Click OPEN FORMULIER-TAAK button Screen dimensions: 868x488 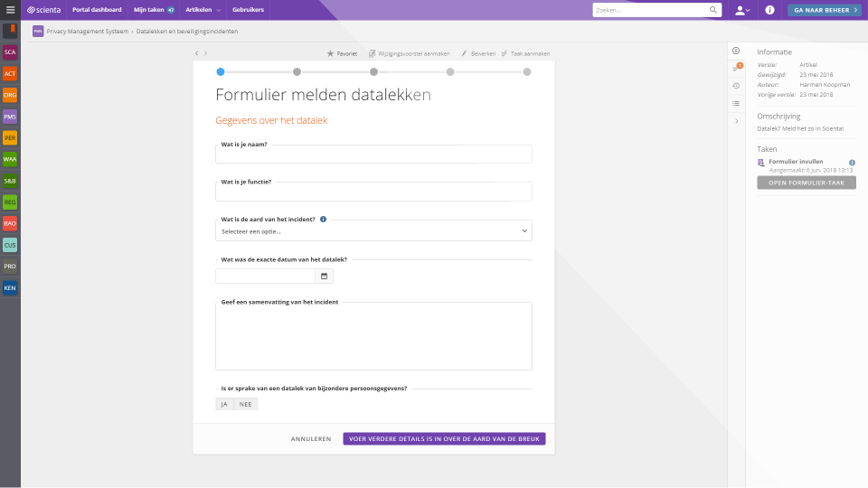point(806,183)
